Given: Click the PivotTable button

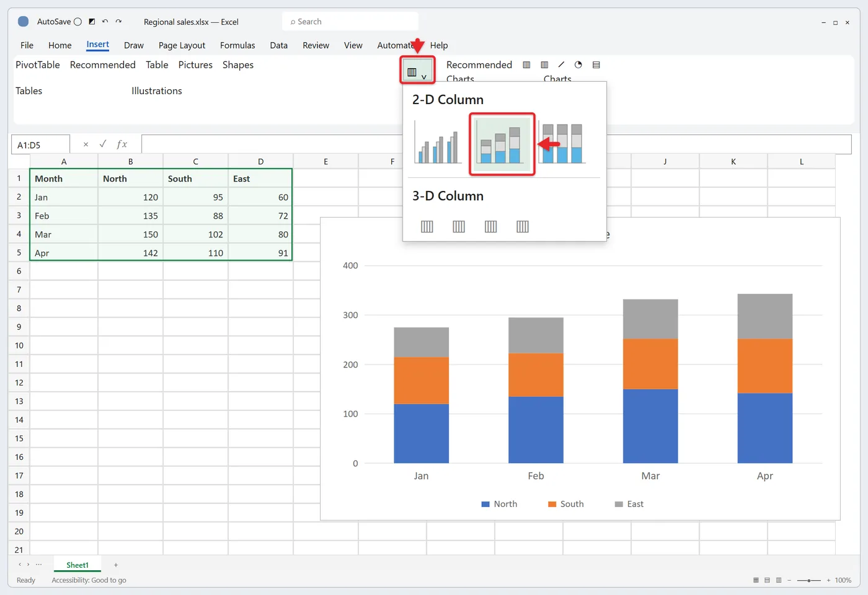Looking at the screenshot, I should click(x=38, y=64).
